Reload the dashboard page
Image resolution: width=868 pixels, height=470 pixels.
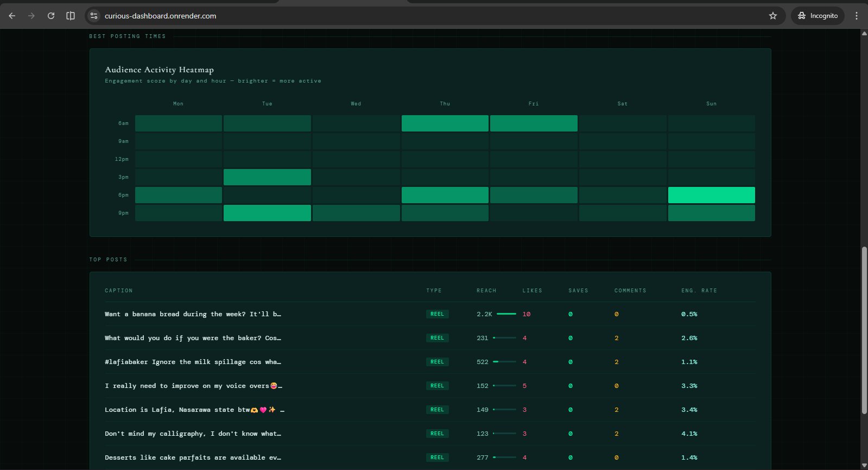[x=51, y=16]
